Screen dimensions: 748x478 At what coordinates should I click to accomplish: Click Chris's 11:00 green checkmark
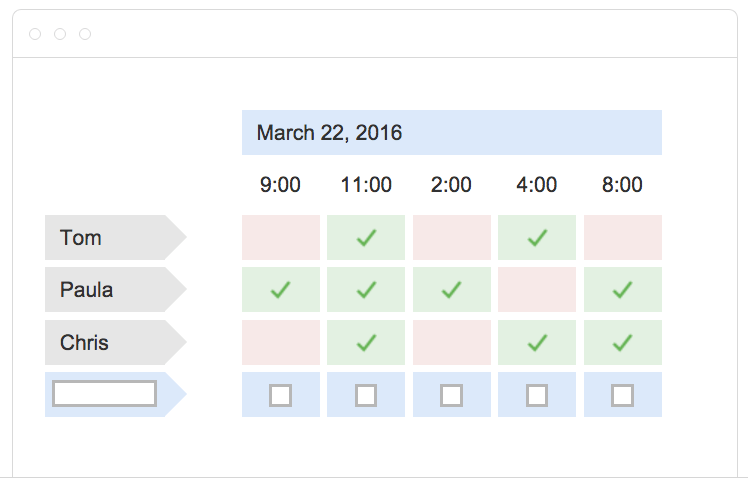click(366, 343)
